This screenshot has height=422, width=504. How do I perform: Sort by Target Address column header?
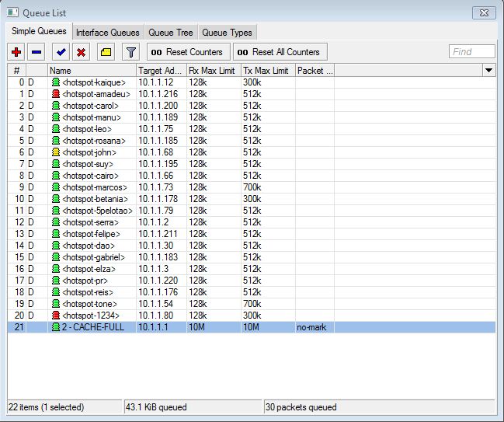[162, 71]
